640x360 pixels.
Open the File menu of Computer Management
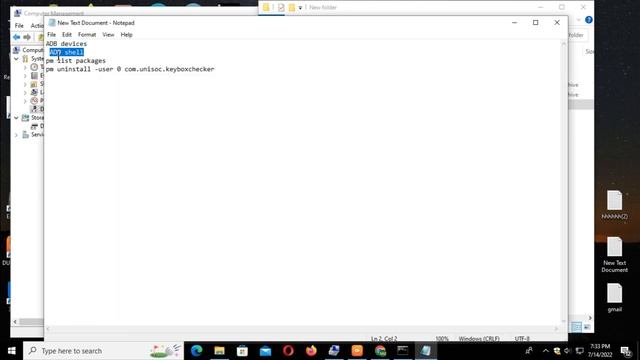pos(19,26)
